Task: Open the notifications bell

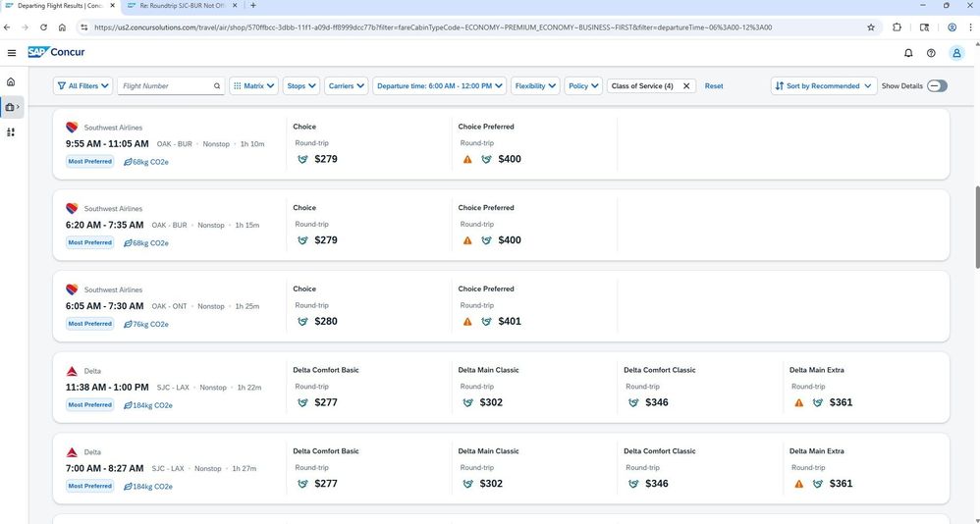Action: pyautogui.click(x=908, y=53)
